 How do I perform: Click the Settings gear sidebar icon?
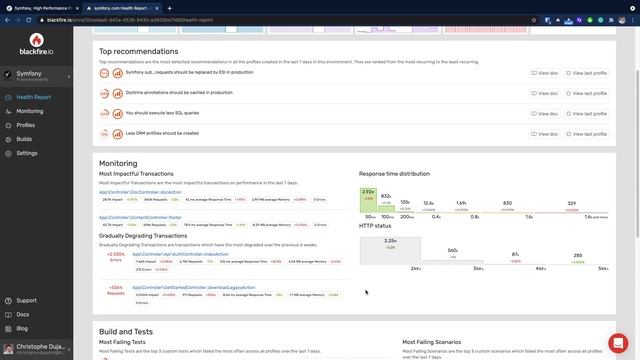[x=8, y=153]
